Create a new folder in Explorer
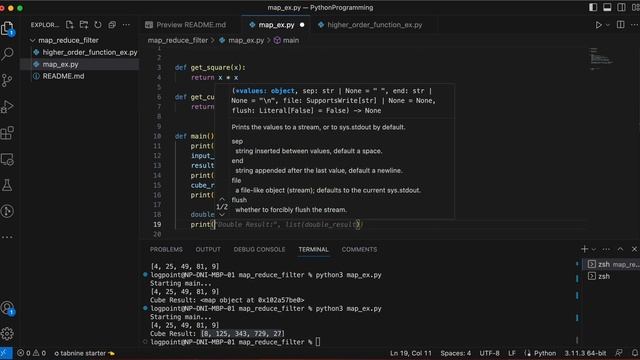Image resolution: width=640 pixels, height=360 pixels. point(84,25)
